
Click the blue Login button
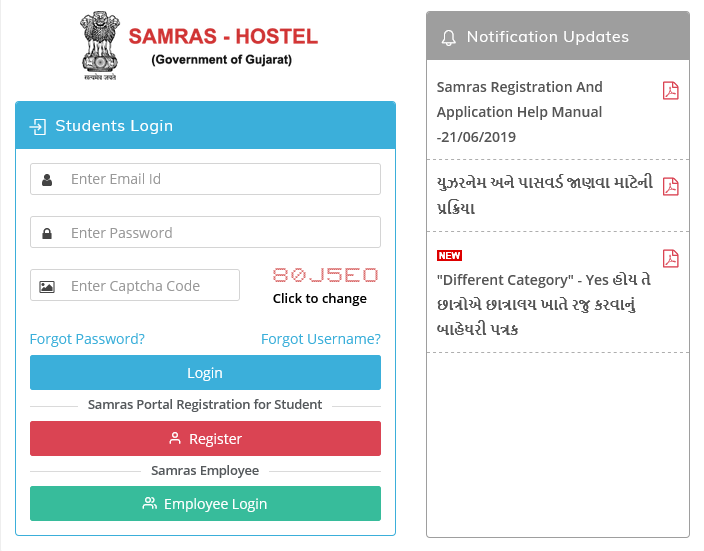tap(205, 373)
